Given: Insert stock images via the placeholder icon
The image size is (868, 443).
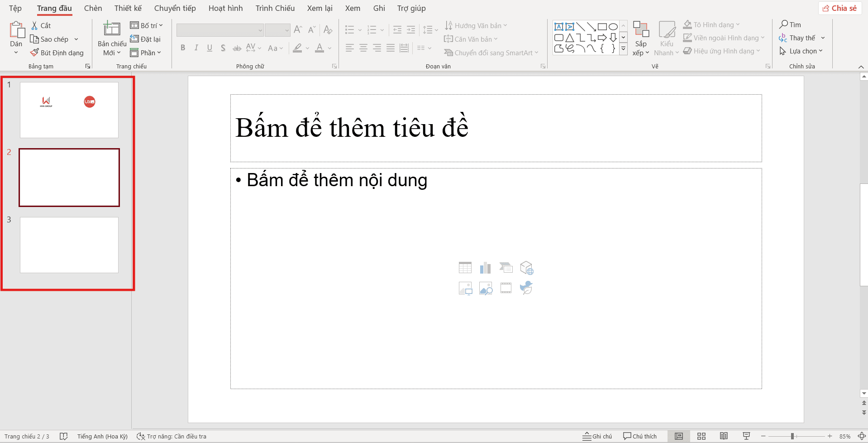Looking at the screenshot, I should (x=486, y=288).
